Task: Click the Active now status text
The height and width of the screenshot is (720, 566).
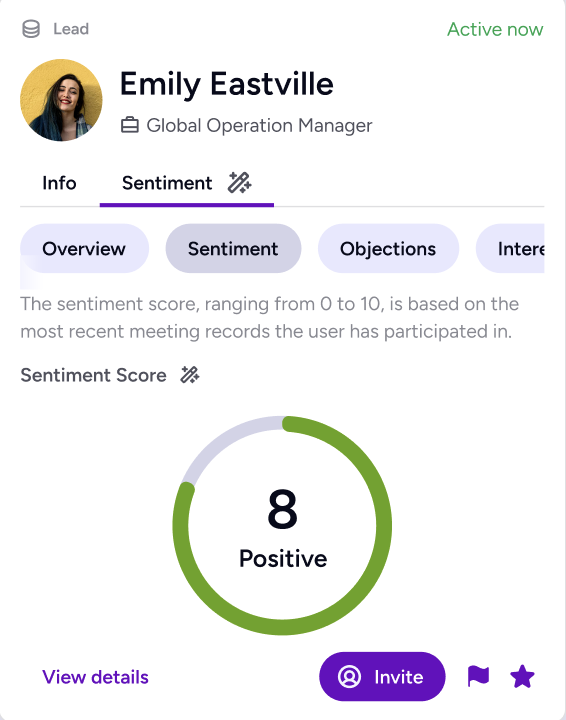Action: 495,29
